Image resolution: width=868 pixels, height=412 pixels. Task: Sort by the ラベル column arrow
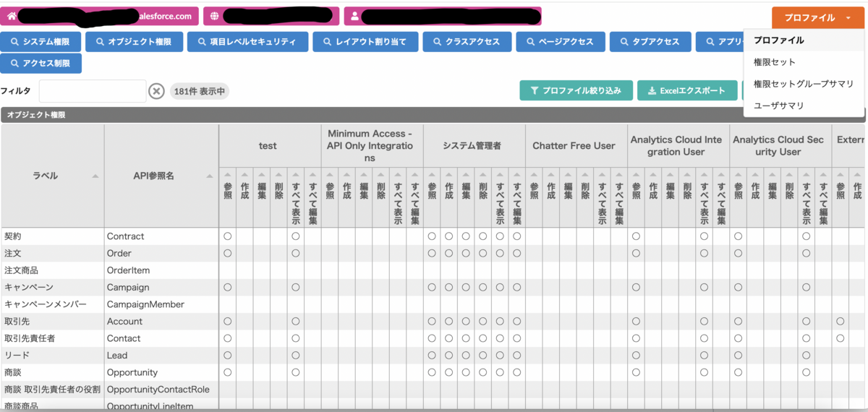(x=95, y=176)
